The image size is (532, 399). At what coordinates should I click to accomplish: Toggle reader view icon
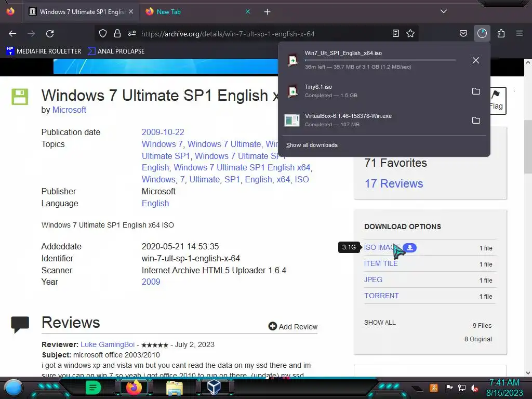(x=395, y=34)
